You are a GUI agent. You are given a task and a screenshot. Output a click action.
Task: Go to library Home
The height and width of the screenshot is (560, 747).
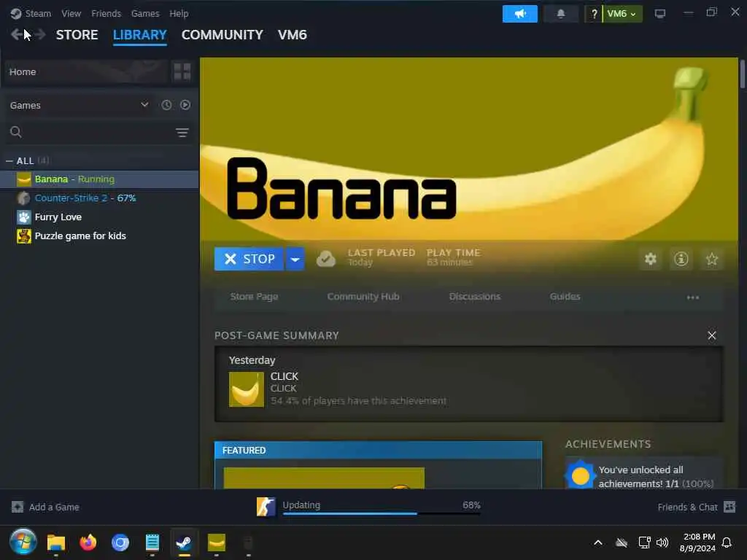coord(86,72)
